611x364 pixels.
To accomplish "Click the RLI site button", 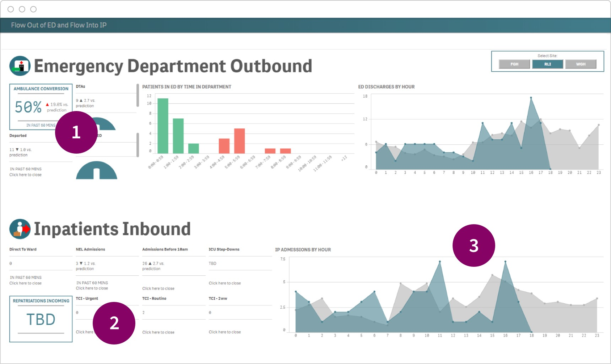I will pos(547,64).
